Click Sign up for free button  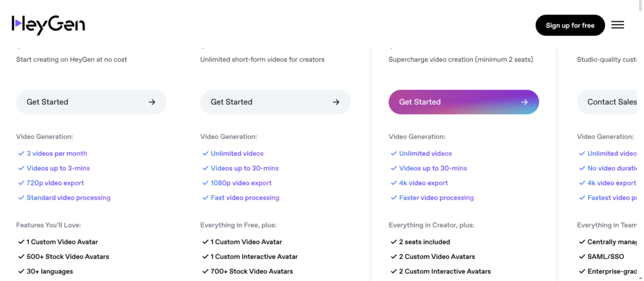570,26
